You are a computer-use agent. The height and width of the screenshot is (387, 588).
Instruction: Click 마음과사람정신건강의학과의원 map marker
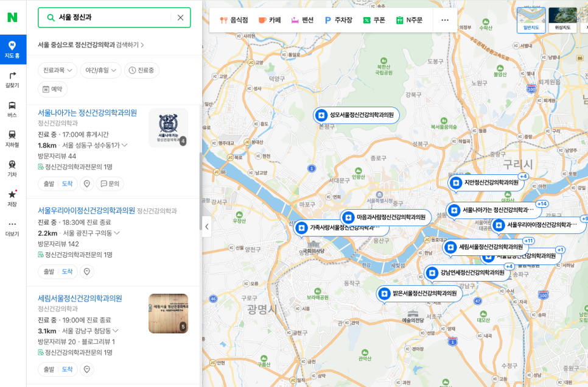[x=386, y=217]
